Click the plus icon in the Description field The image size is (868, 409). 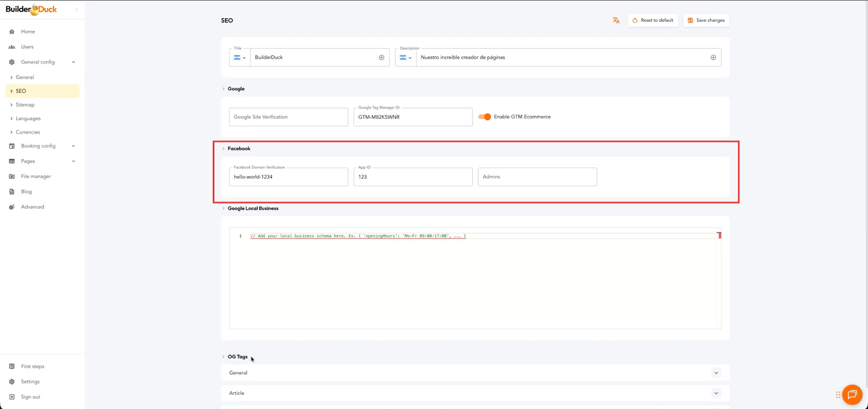tap(713, 57)
